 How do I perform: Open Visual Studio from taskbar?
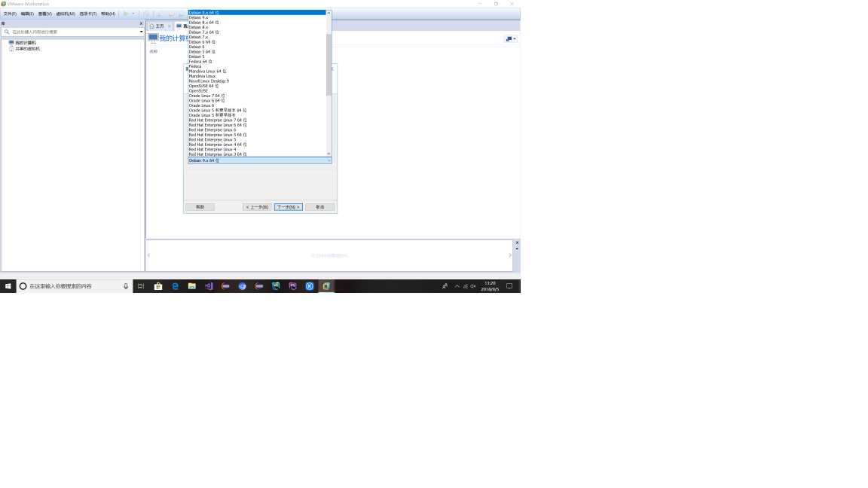[x=209, y=286]
